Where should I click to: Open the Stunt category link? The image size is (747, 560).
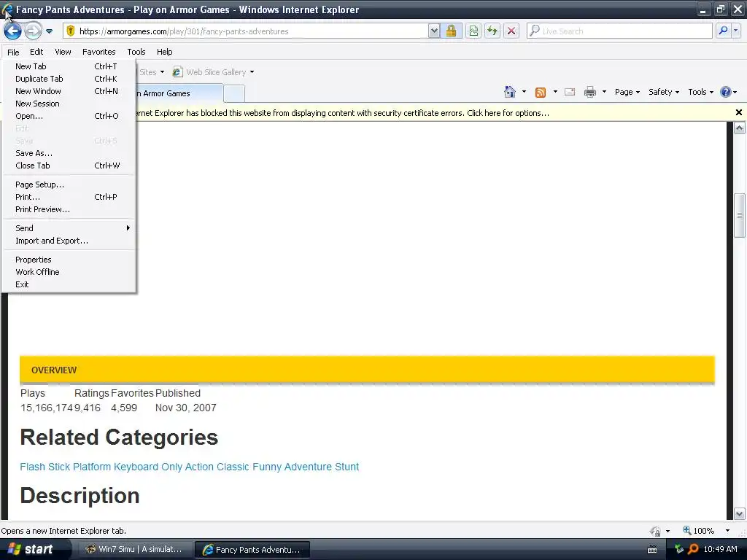pyautogui.click(x=347, y=467)
